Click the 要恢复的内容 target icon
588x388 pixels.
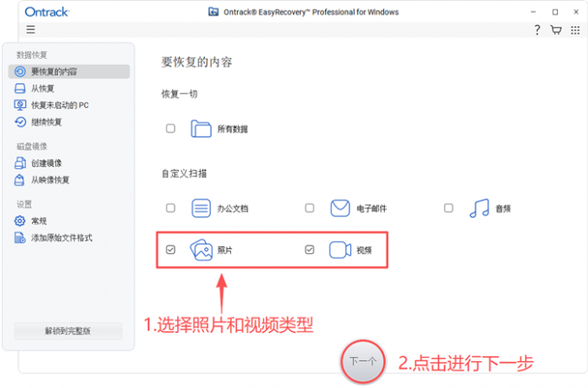coord(20,72)
